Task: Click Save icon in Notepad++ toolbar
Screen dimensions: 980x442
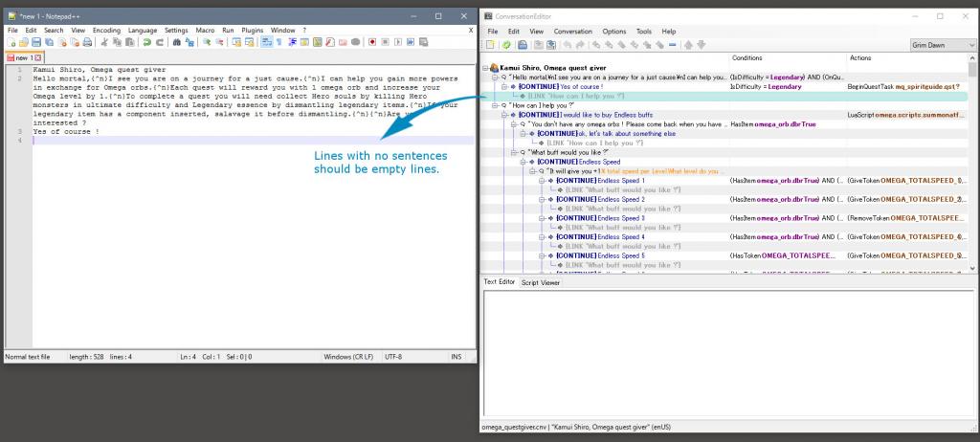Action: coord(36,42)
